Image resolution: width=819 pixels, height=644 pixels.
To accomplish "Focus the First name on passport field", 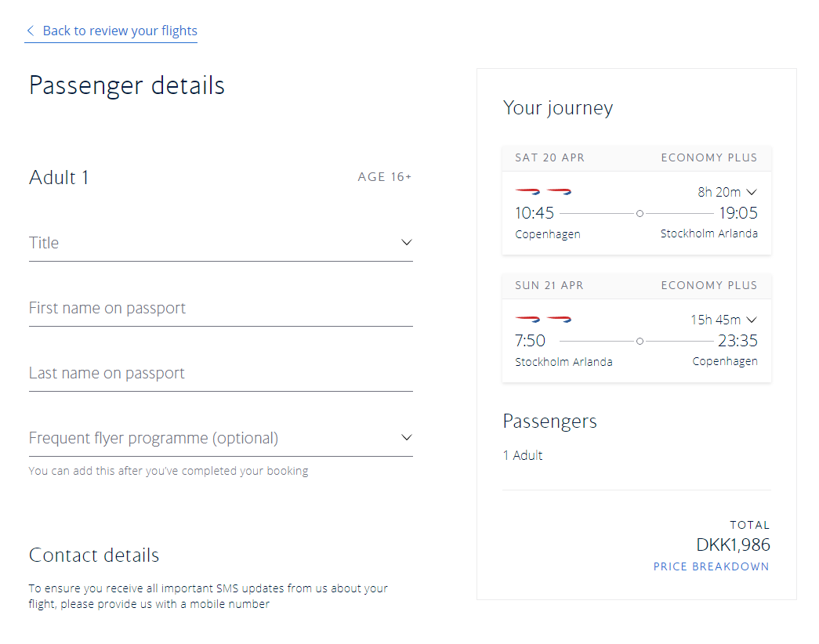I will point(220,308).
